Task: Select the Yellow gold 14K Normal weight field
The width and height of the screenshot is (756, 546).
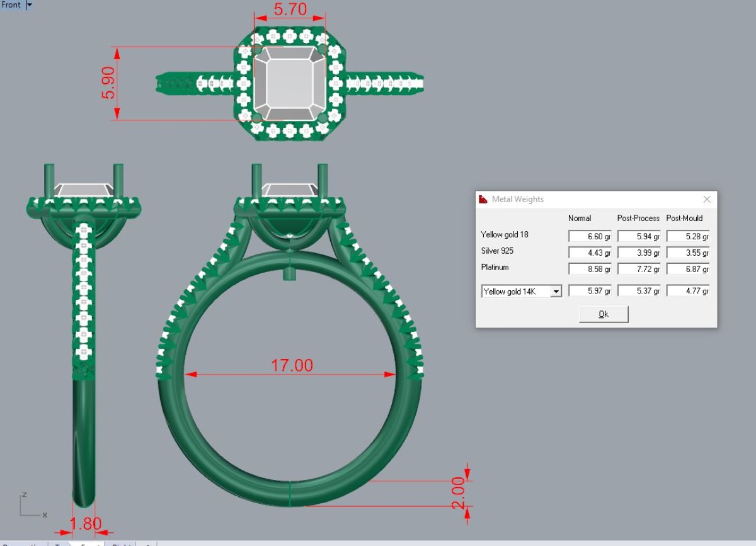Action: pos(590,292)
